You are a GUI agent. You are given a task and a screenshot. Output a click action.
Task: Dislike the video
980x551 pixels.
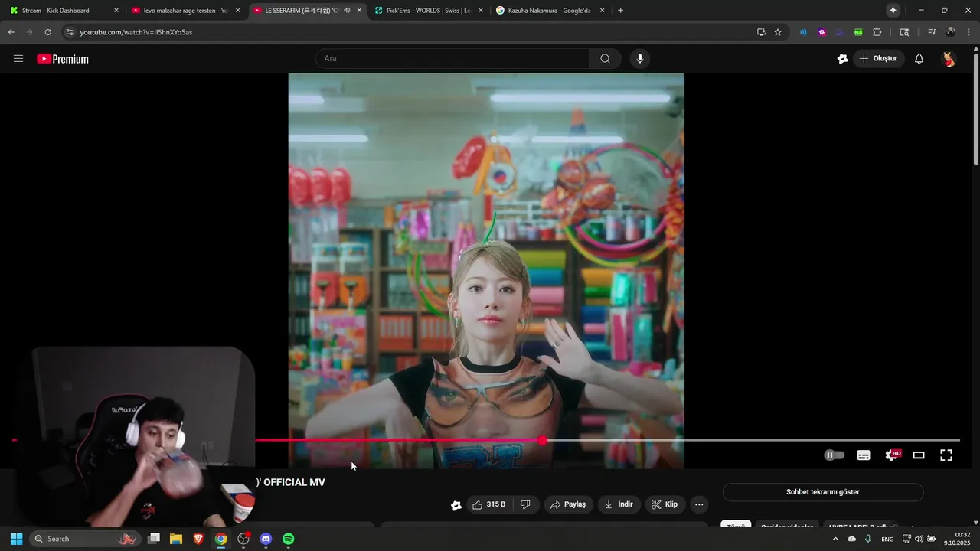tap(525, 504)
